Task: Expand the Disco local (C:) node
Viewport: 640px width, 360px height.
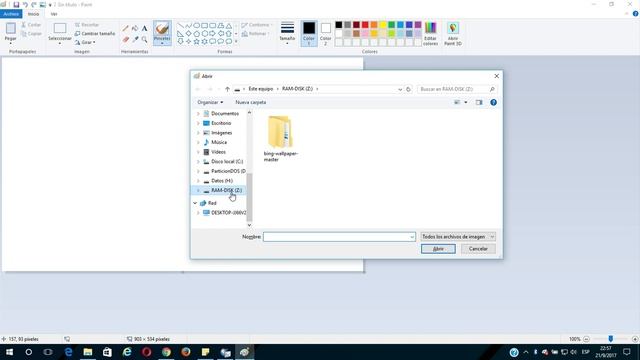Action: [198, 162]
